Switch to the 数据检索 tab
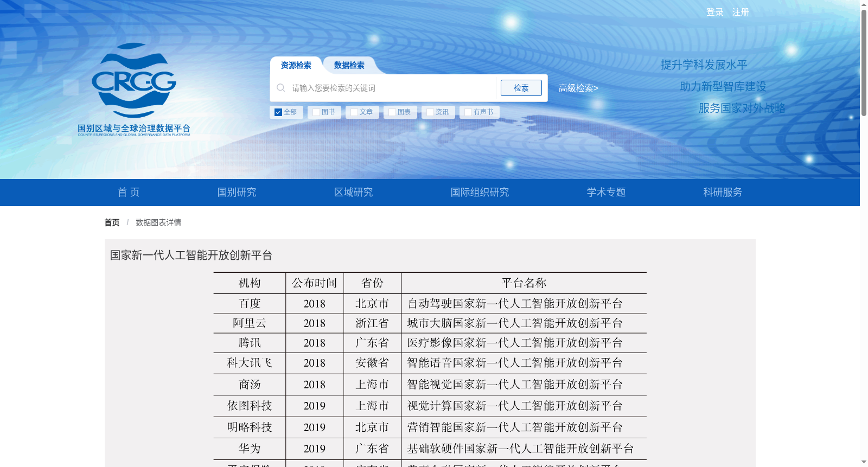The height and width of the screenshot is (467, 868). (x=349, y=65)
